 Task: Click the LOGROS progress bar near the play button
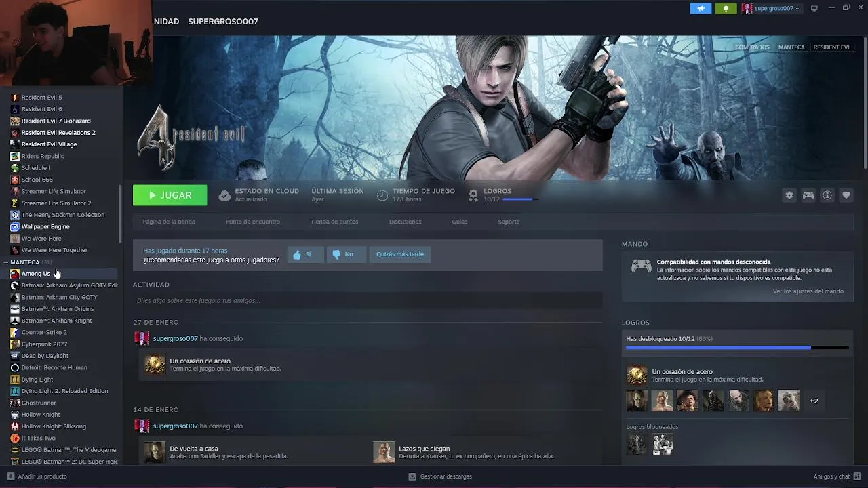pyautogui.click(x=520, y=199)
